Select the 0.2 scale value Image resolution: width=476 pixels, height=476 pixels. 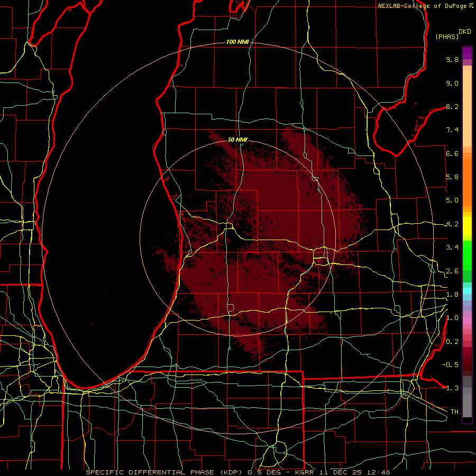[x=452, y=342]
